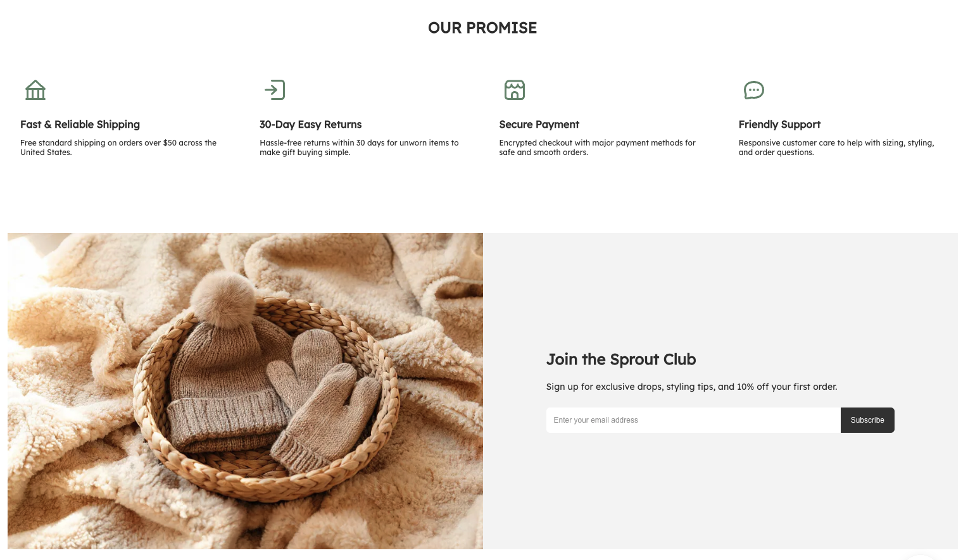968x560 pixels.
Task: Click the hassle-free returns description text
Action: point(359,147)
